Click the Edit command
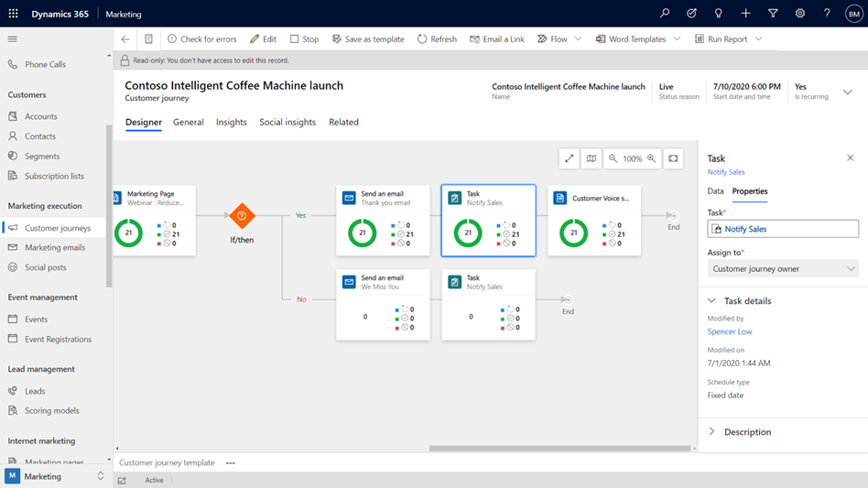 click(x=263, y=39)
